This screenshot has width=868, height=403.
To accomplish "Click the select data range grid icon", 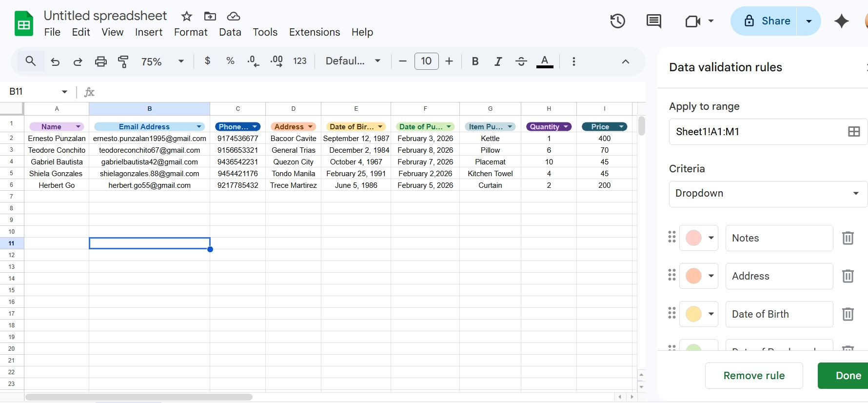I will click(854, 132).
